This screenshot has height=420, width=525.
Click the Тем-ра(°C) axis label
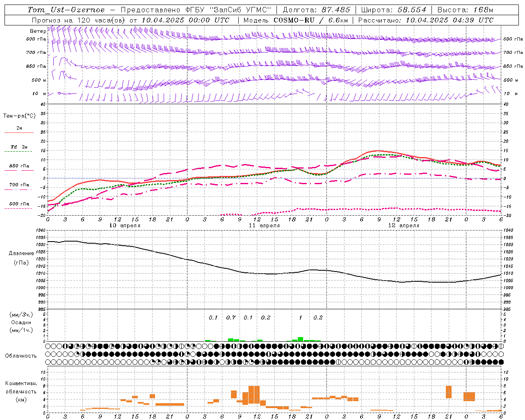click(x=19, y=116)
